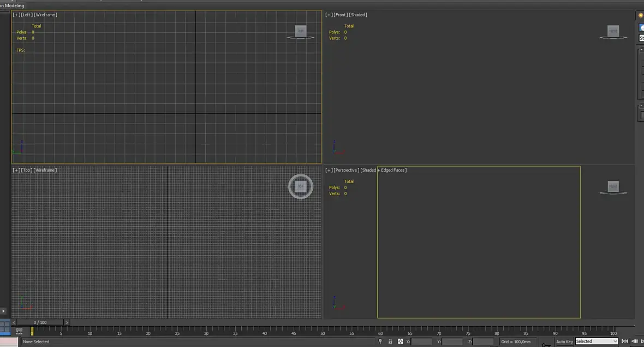The height and width of the screenshot is (347, 644).
Task: Click the ViewCube in the Top viewport
Action: (301, 186)
